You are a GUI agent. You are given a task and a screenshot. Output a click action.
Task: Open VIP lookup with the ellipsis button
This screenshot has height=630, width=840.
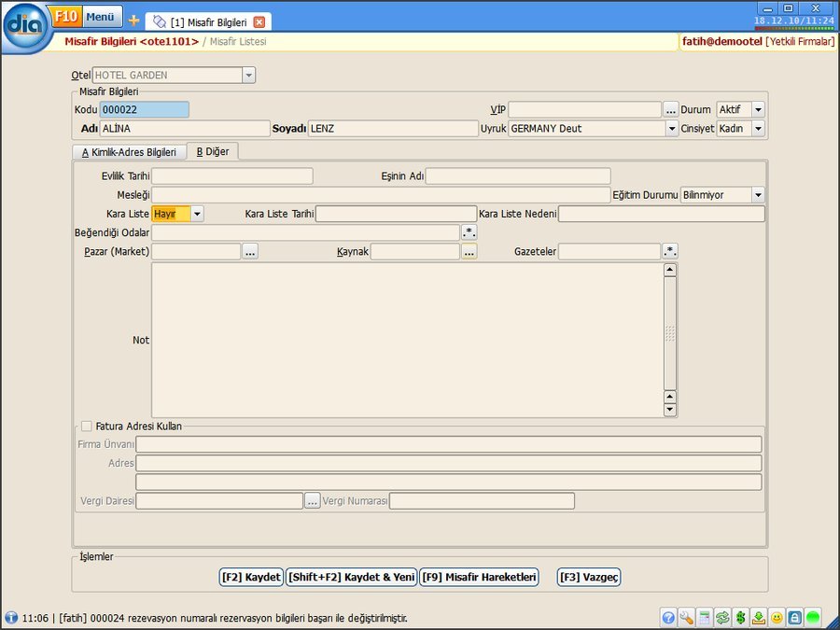pyautogui.click(x=670, y=110)
